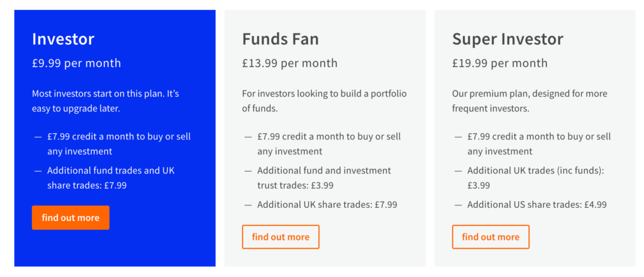Click the £9.99 per month price

[76, 63]
